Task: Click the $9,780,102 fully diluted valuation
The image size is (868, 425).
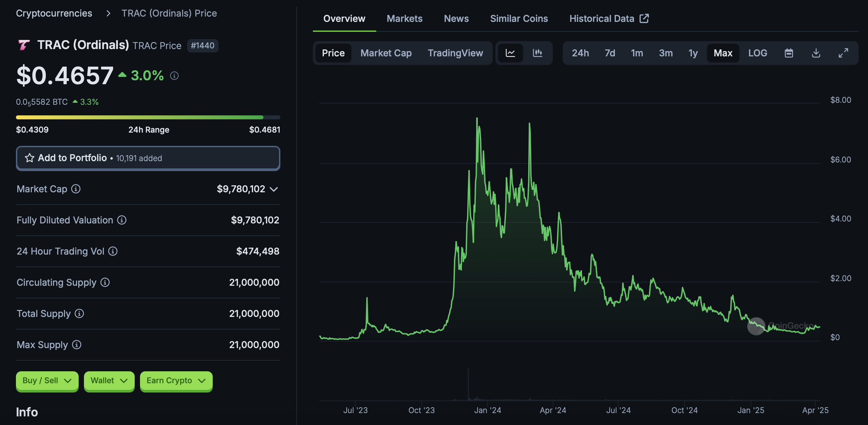Action: 255,220
